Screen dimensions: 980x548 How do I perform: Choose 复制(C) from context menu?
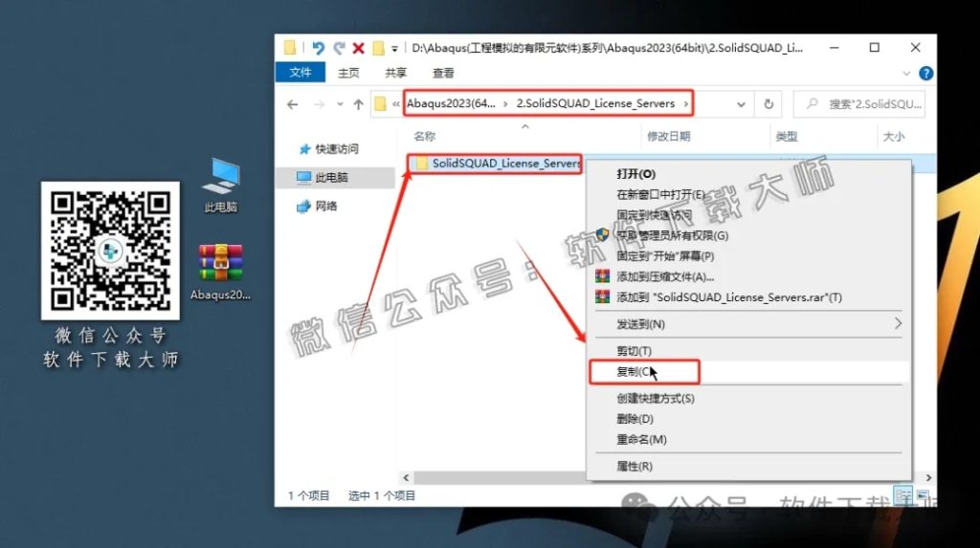[x=746, y=372]
